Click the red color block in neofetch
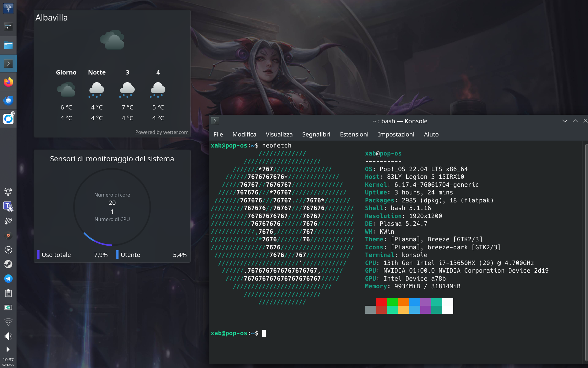 (381, 302)
